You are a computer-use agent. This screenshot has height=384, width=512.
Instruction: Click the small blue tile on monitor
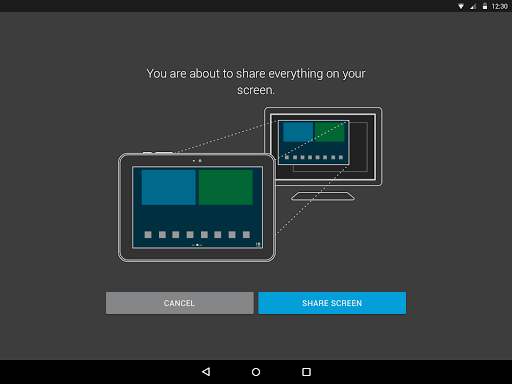coord(298,132)
